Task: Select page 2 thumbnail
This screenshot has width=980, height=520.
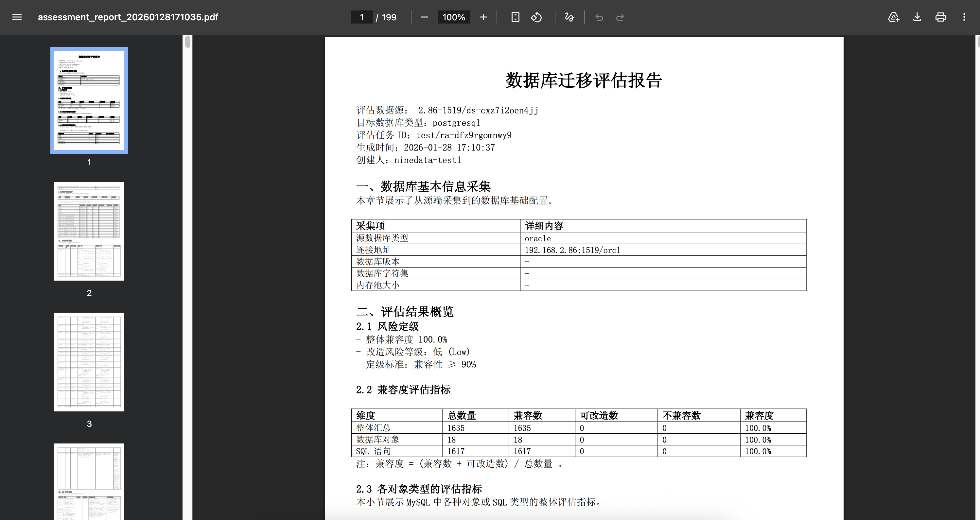Action: 89,231
